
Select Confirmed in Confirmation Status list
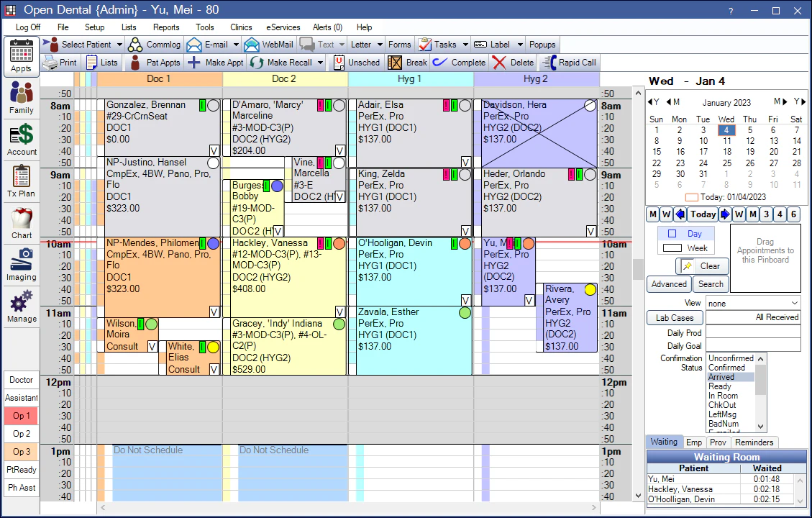coord(726,367)
